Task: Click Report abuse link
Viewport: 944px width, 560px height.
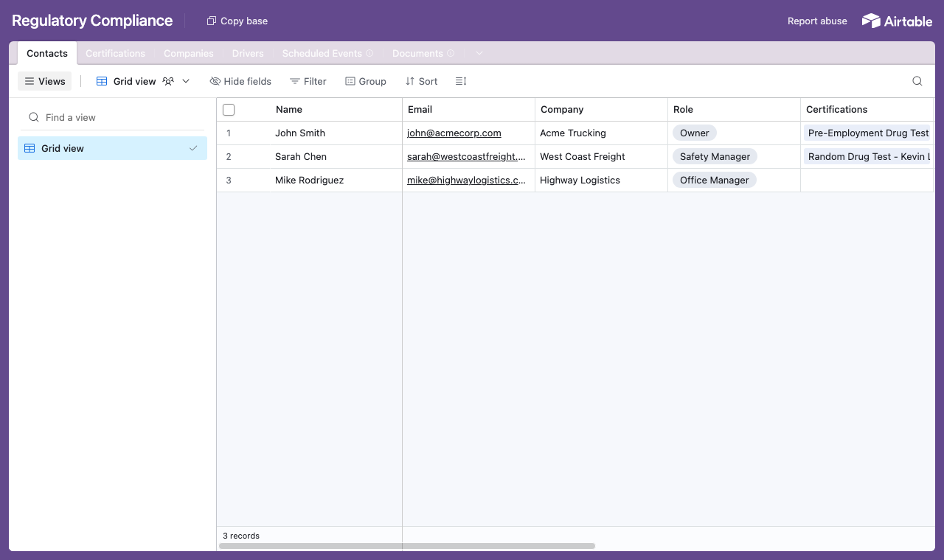Action: [x=817, y=21]
